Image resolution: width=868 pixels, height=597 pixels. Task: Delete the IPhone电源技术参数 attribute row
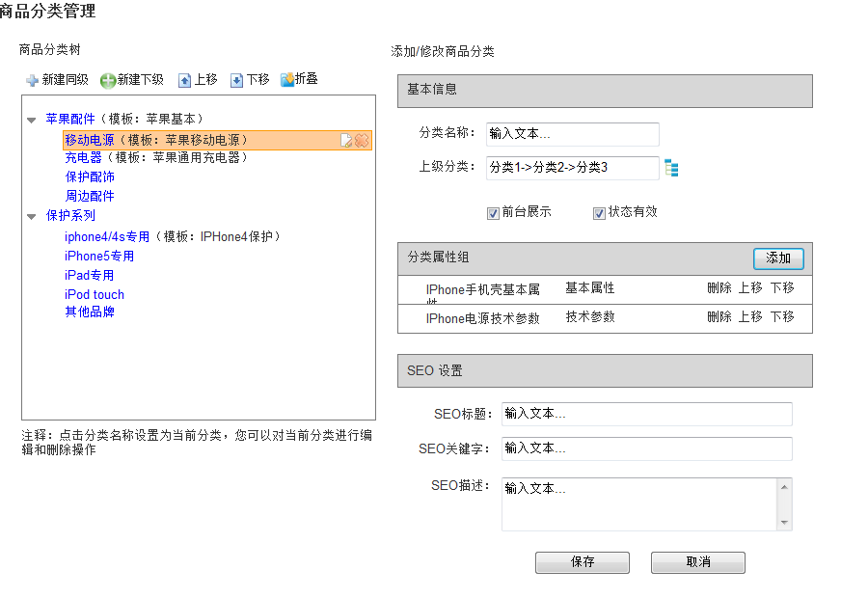(719, 317)
